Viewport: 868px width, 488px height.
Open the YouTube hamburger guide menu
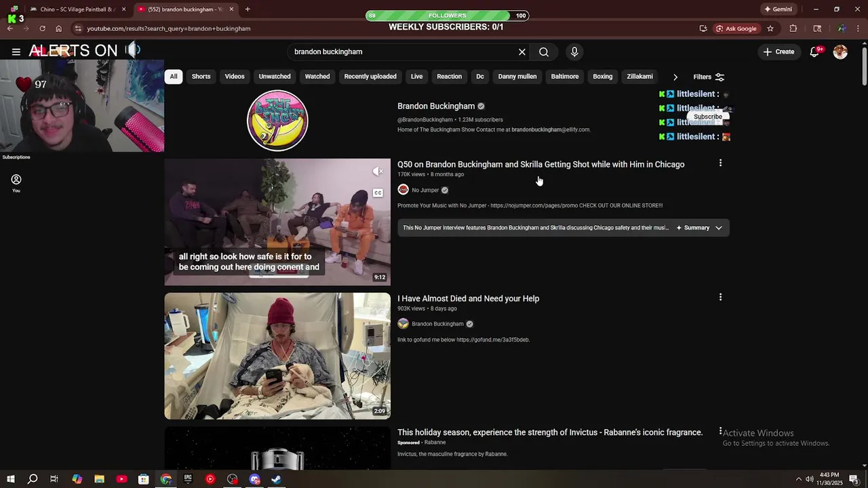click(x=16, y=52)
